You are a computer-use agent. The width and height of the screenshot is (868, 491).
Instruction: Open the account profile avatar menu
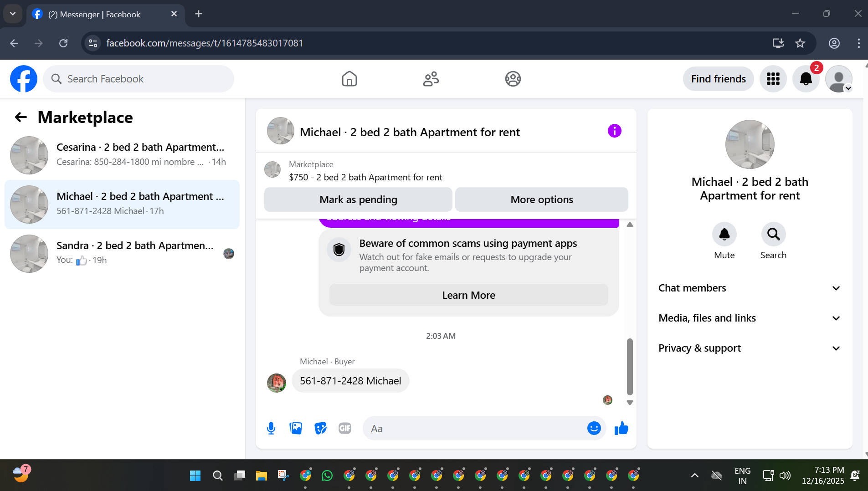(x=839, y=79)
